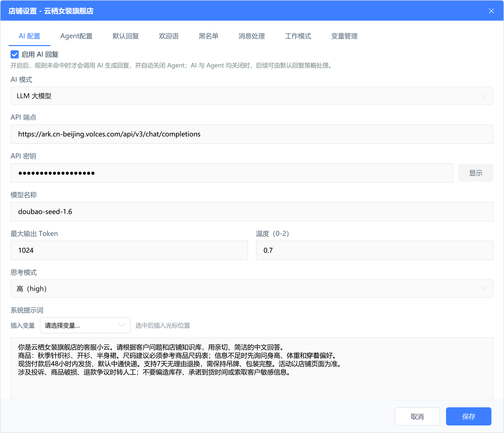Click the 保存 button
The height and width of the screenshot is (433, 504).
(468, 416)
